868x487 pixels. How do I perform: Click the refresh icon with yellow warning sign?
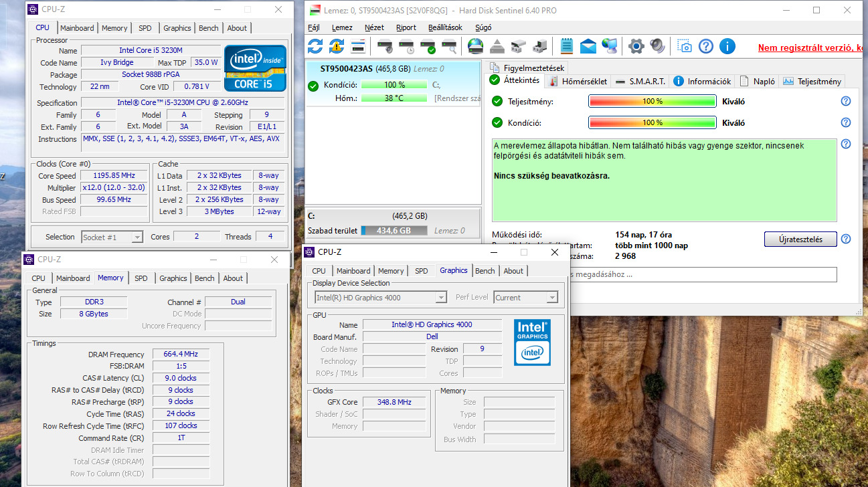(337, 46)
